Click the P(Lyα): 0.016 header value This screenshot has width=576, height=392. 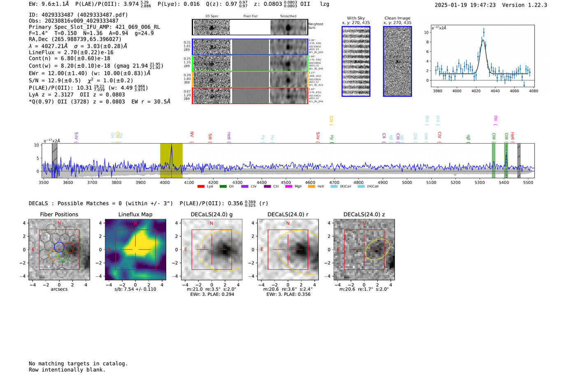[x=179, y=4]
